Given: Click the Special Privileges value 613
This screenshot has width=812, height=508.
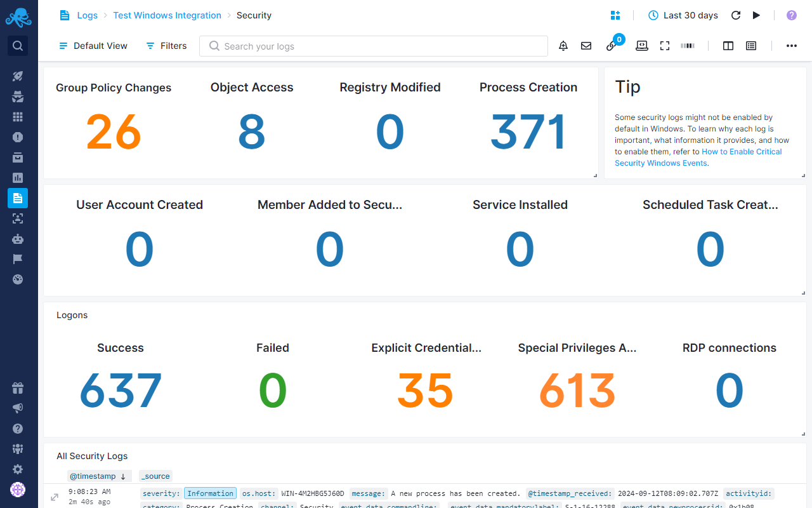Looking at the screenshot, I should (577, 391).
